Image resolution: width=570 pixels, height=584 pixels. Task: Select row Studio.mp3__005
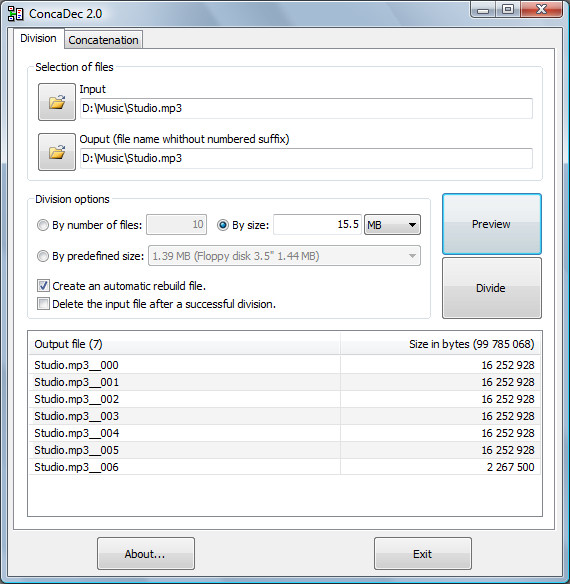tap(285, 450)
